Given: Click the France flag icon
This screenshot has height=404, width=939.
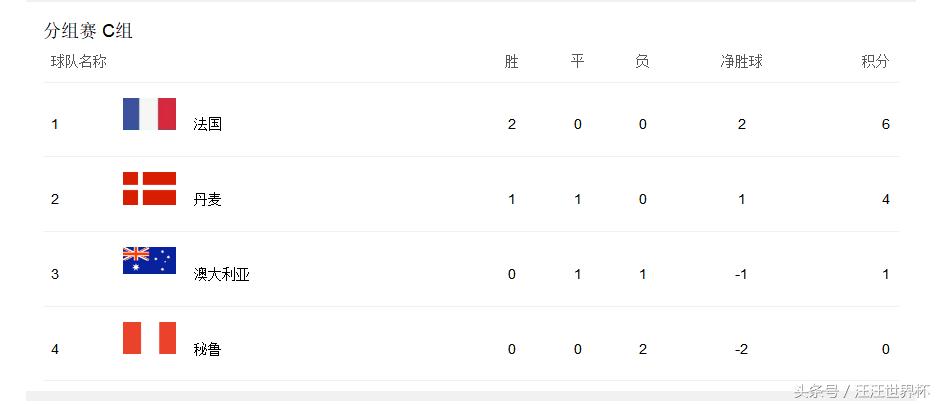Looking at the screenshot, I should tap(149, 114).
